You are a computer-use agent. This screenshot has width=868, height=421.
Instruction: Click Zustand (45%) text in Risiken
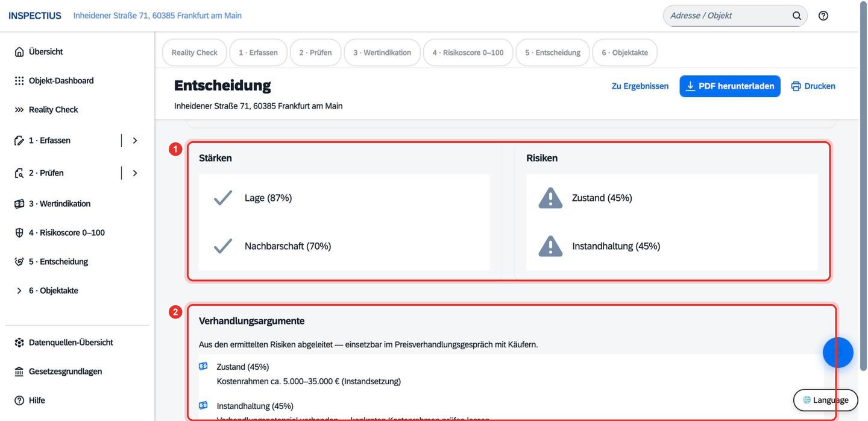click(x=602, y=198)
